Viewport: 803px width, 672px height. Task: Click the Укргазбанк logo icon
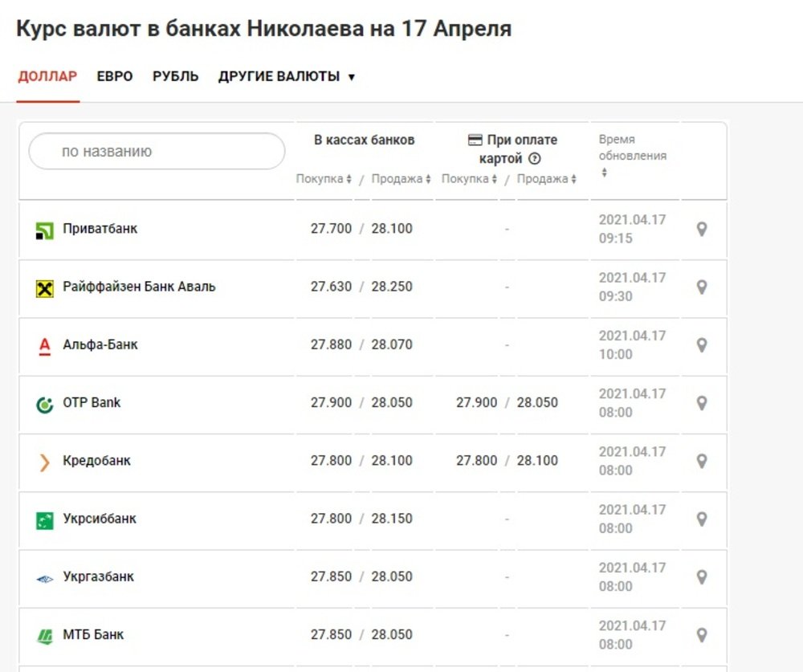(x=45, y=578)
